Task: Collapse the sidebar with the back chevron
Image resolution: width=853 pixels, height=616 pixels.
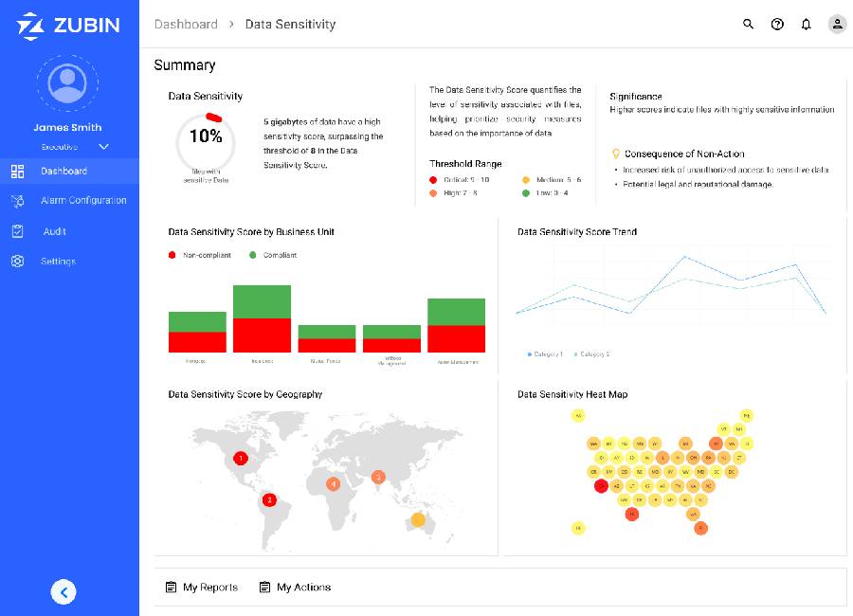Action: pos(64,592)
